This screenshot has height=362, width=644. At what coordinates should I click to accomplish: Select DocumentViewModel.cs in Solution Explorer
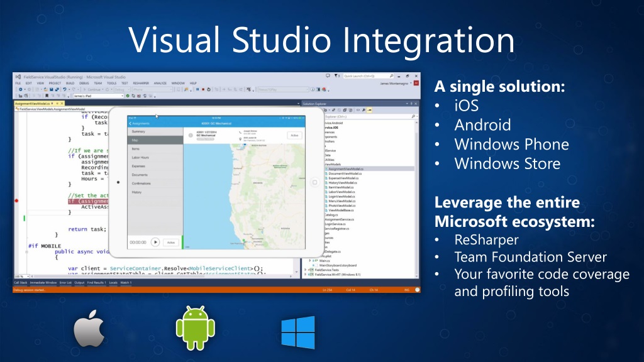click(345, 173)
